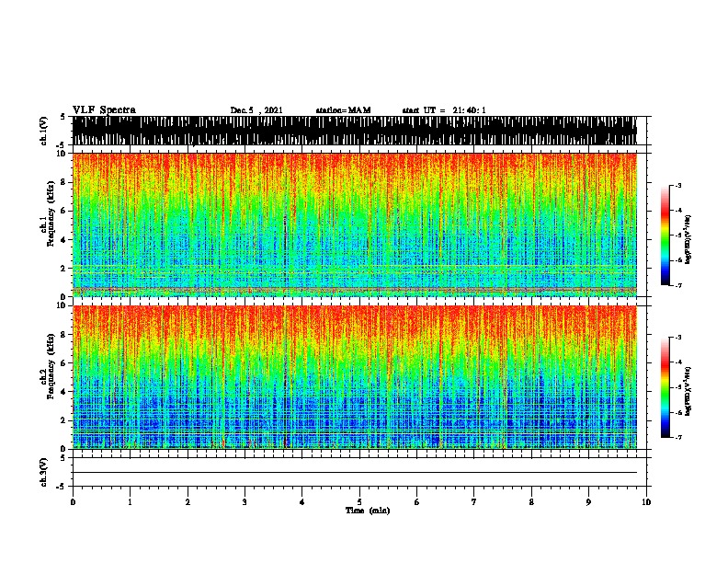728x563 pixels.
Task: Click ch.1 spectrogram frequency tick "4"
Action: coord(64,240)
